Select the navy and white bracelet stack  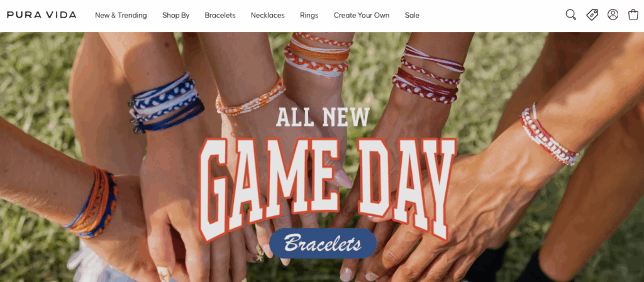(x=166, y=102)
